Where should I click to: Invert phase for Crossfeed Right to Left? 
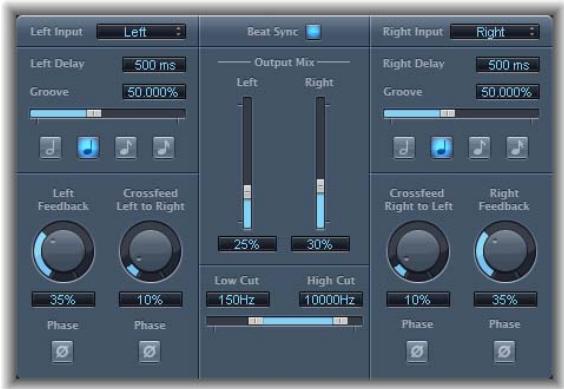click(x=417, y=351)
